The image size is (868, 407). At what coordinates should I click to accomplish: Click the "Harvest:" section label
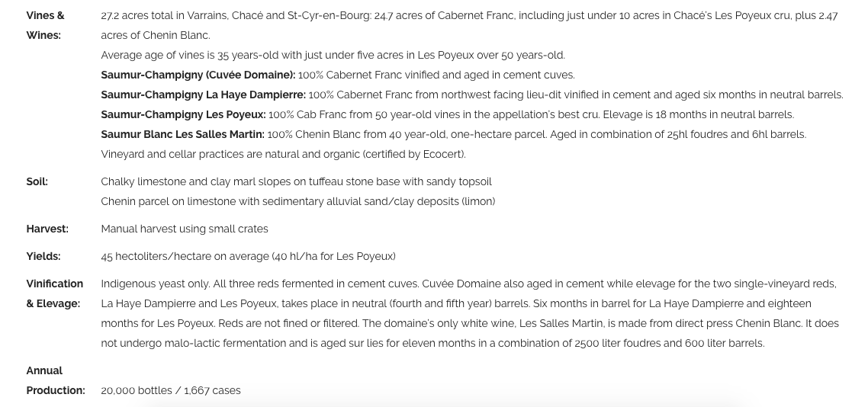47,229
